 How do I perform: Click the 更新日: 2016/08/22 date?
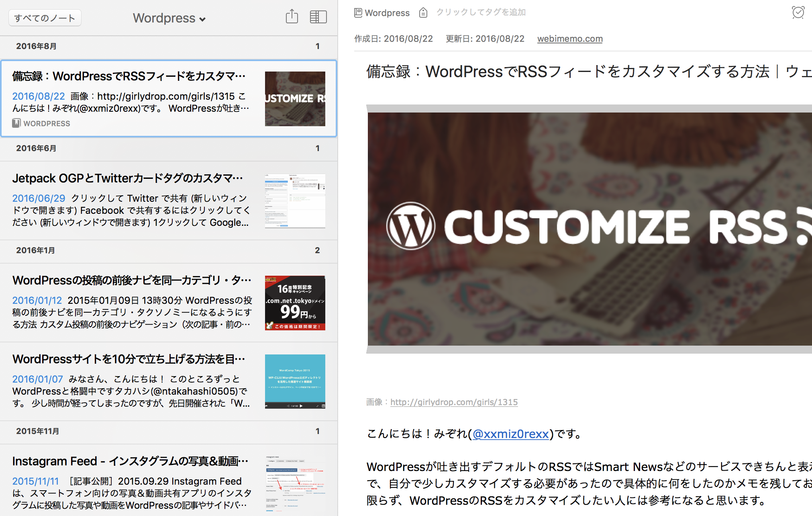(485, 39)
